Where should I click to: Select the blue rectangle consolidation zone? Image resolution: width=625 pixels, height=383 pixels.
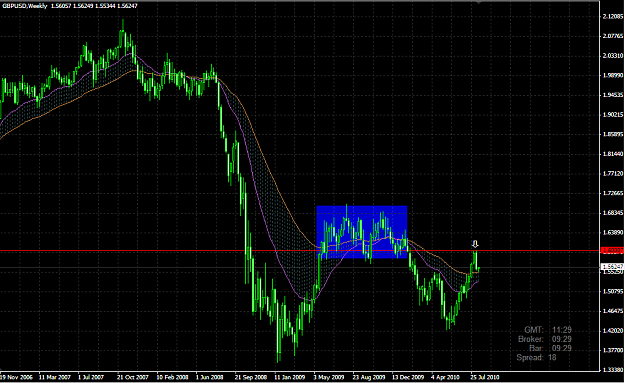click(x=362, y=232)
